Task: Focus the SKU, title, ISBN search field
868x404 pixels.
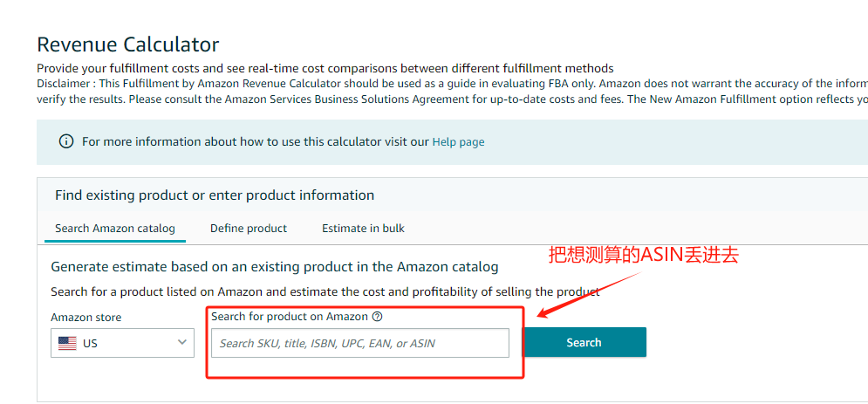Action: [360, 343]
